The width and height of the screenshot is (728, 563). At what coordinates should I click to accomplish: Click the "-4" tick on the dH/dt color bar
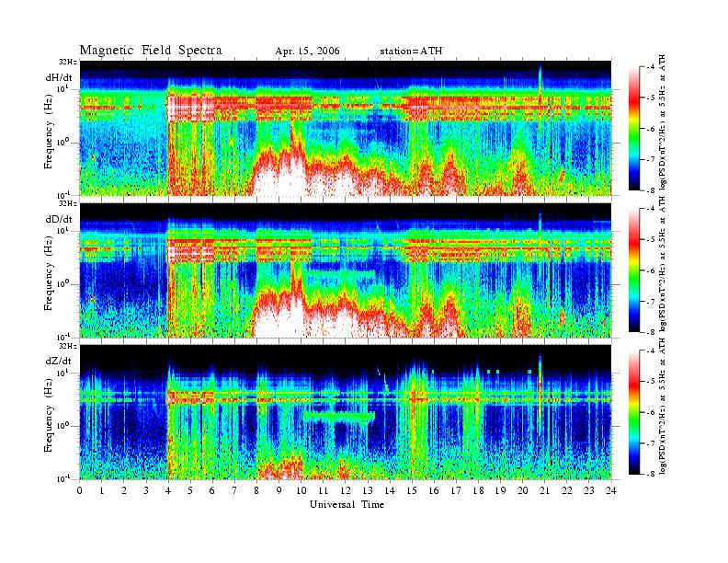pyautogui.click(x=651, y=67)
